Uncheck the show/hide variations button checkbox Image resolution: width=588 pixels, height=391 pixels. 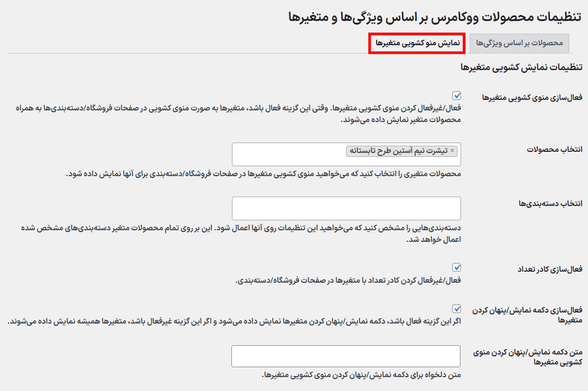457,308
